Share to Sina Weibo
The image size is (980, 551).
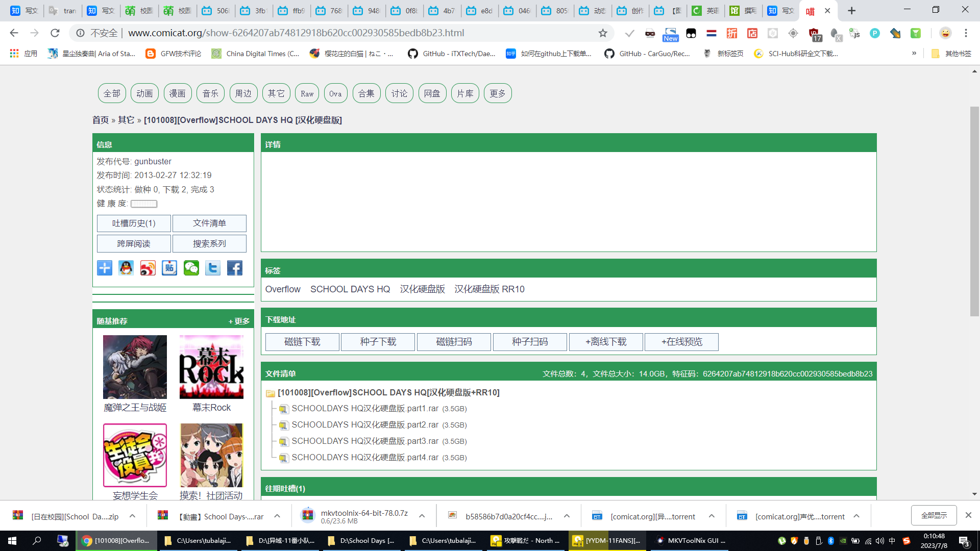click(148, 268)
